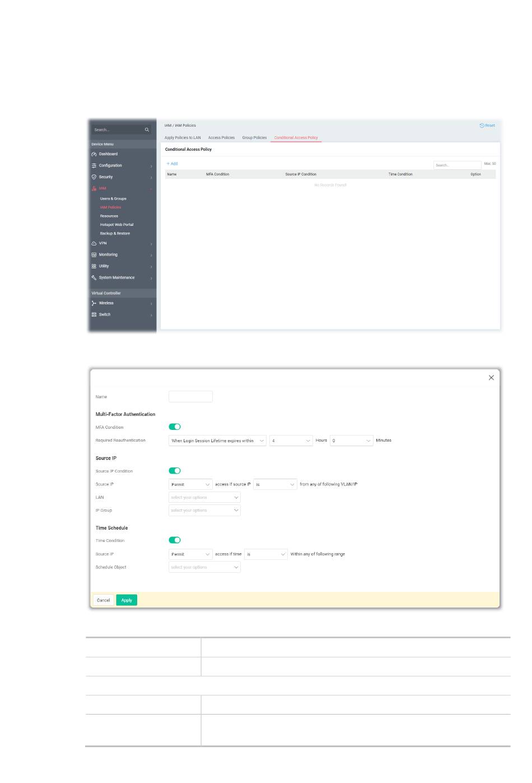This screenshot has width=532, height=783.
Task: Open the Dashboard menu item
Action: click(x=108, y=154)
